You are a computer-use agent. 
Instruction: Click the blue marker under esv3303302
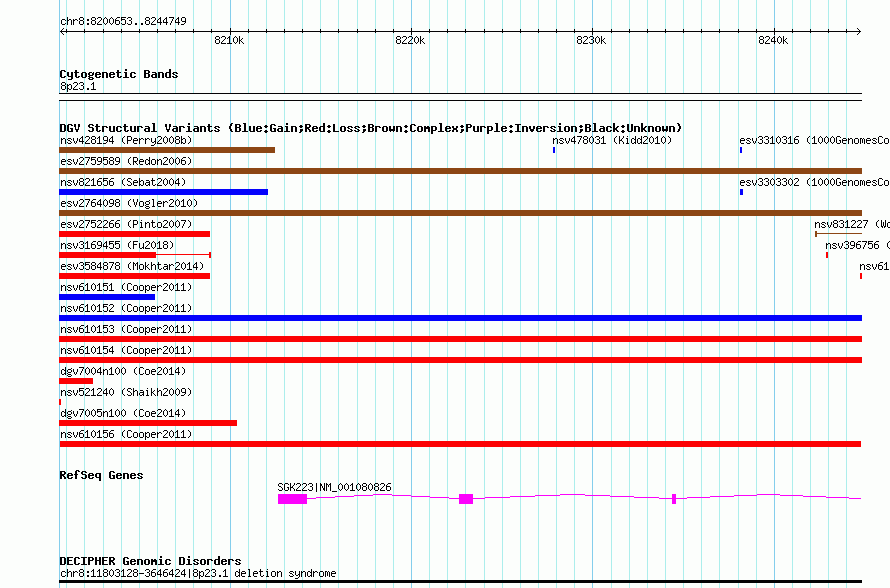coord(741,192)
